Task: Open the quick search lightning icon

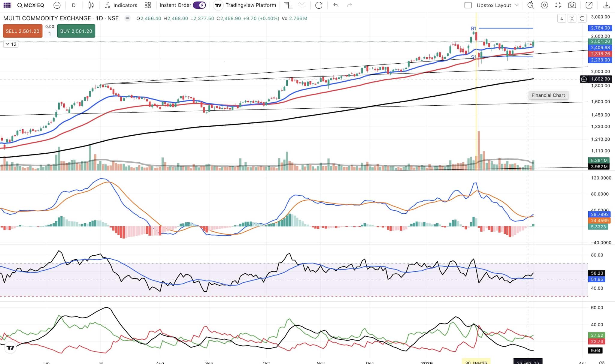Action: pos(531,5)
